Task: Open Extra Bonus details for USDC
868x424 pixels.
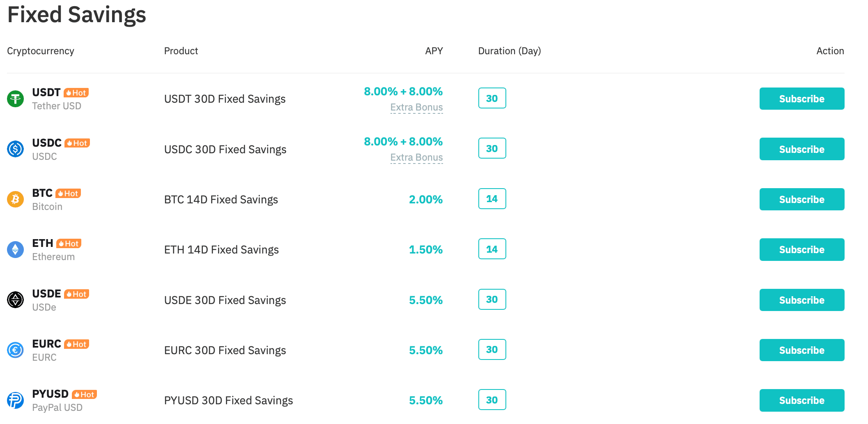Action: coord(416,158)
